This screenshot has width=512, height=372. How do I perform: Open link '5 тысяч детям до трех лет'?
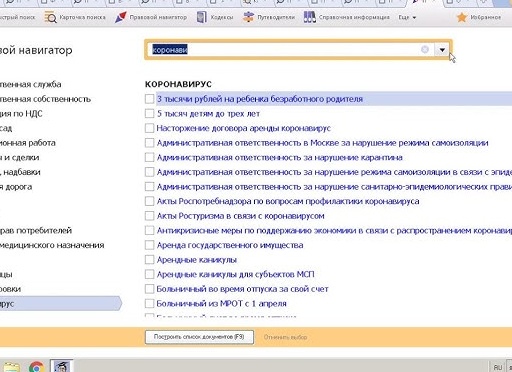[x=208, y=114]
